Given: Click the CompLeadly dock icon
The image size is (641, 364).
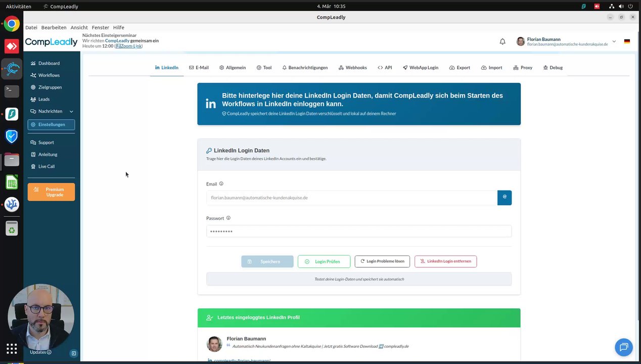Looking at the screenshot, I should (x=12, y=69).
